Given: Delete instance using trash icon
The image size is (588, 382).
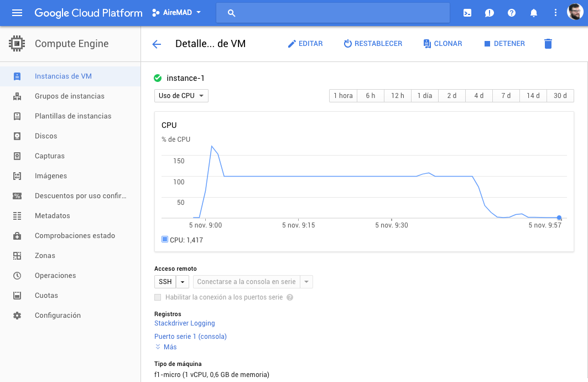Looking at the screenshot, I should click(548, 44).
